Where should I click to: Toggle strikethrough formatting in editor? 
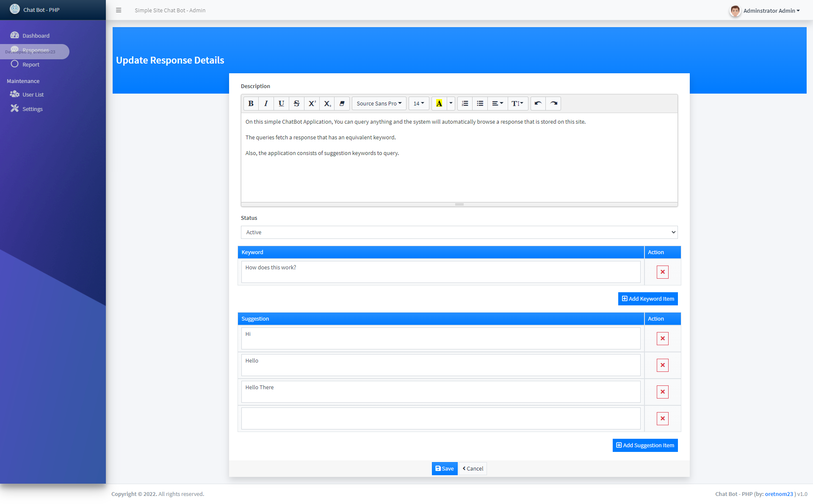pyautogui.click(x=296, y=103)
